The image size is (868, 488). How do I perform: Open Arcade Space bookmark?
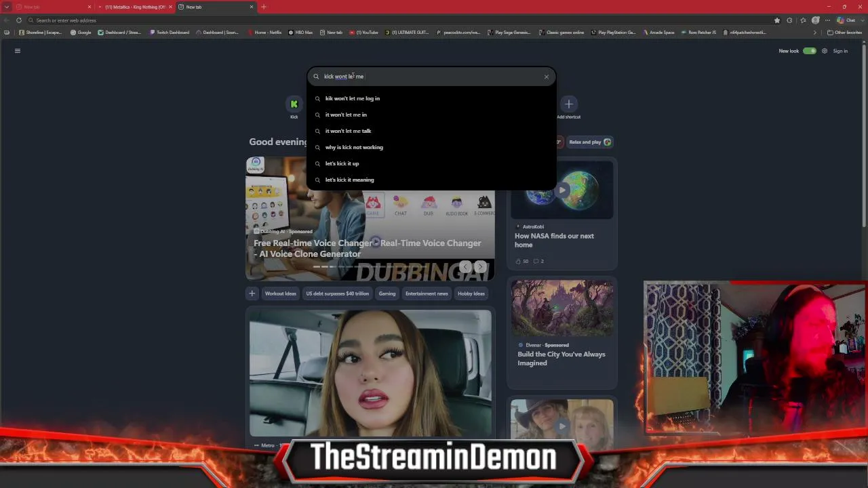click(x=658, y=33)
